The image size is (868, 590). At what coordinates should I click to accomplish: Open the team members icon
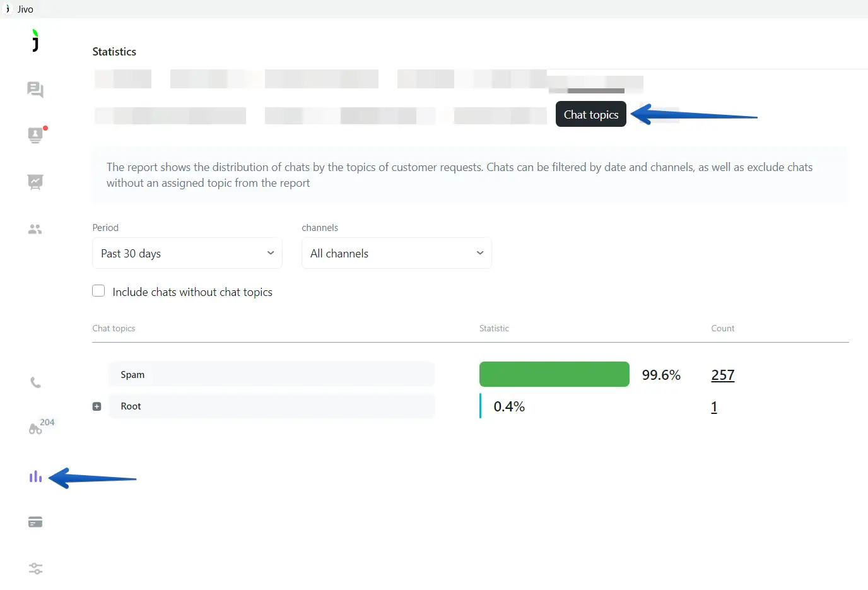point(35,229)
